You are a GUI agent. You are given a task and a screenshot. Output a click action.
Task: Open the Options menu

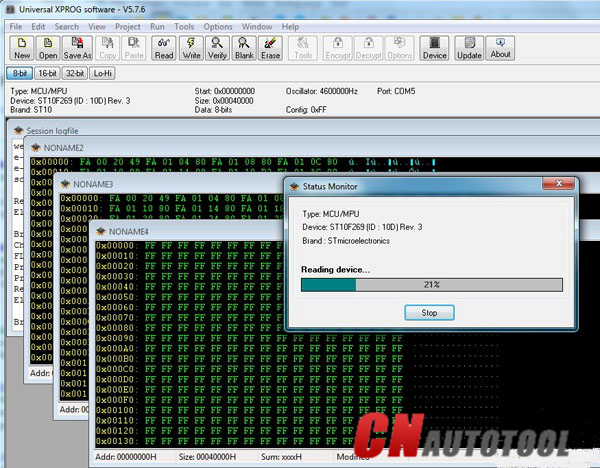[218, 27]
